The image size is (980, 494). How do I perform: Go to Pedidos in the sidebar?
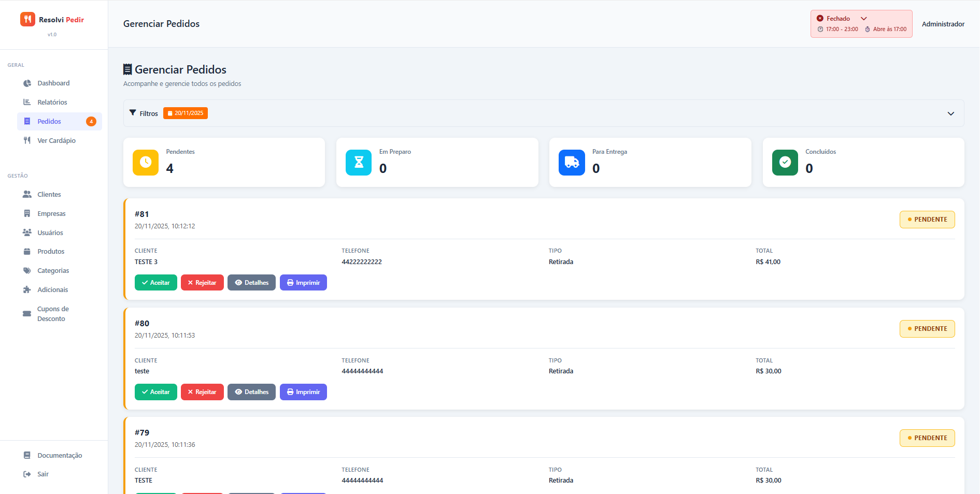(50, 121)
